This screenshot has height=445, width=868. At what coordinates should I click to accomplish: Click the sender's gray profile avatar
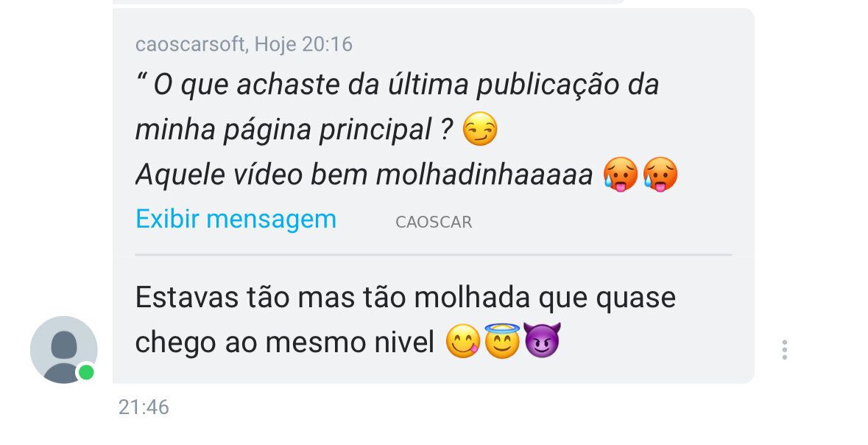pos(63,350)
